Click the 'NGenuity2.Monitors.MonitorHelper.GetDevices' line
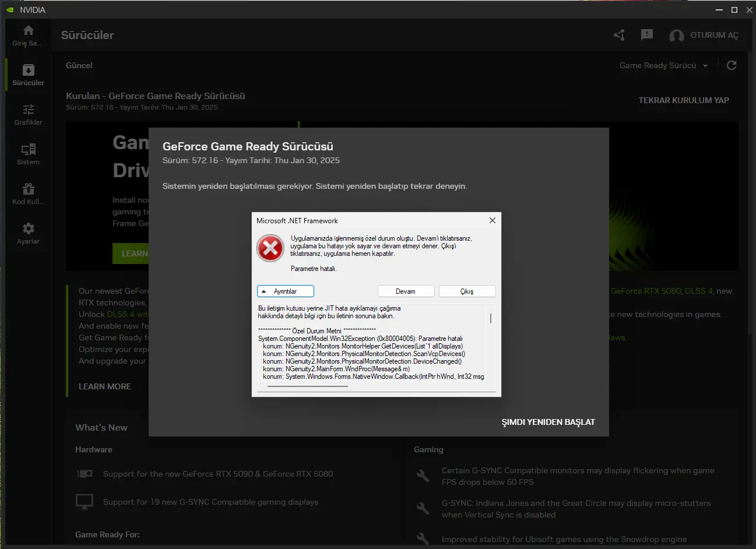756x549 pixels. pos(363,346)
